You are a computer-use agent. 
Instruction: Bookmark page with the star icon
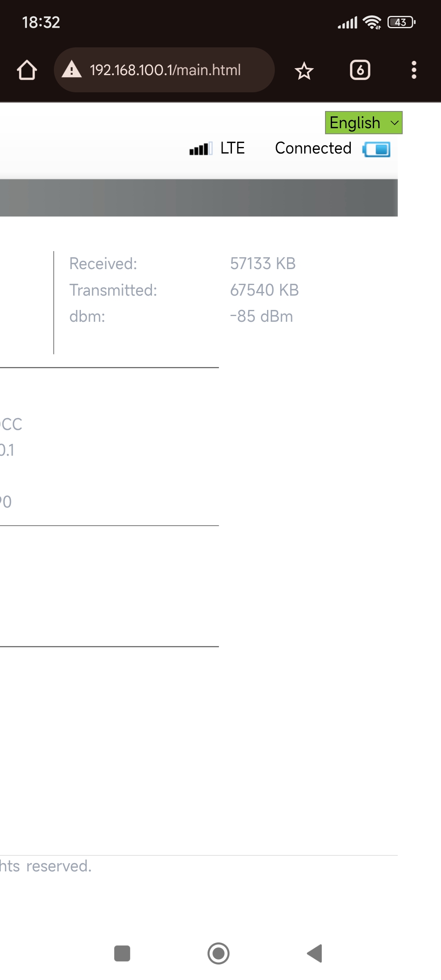click(304, 71)
